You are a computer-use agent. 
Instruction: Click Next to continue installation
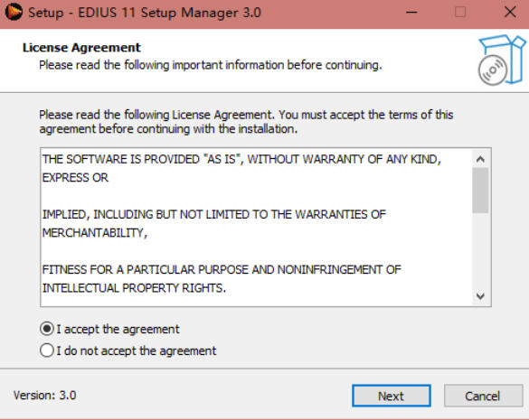tap(392, 396)
